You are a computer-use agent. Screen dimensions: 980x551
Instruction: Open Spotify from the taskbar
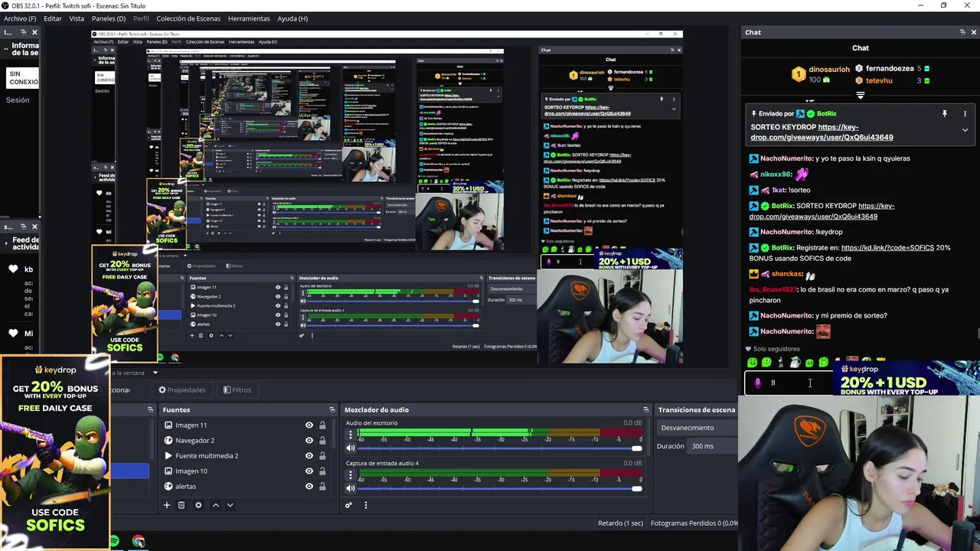(x=114, y=542)
